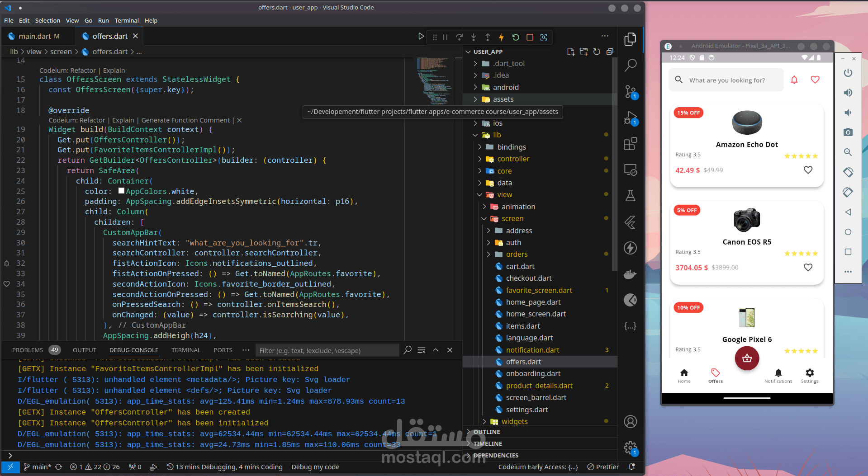The height and width of the screenshot is (476, 868).
Task: Click the green Hot Restart icon
Action: coord(516,37)
